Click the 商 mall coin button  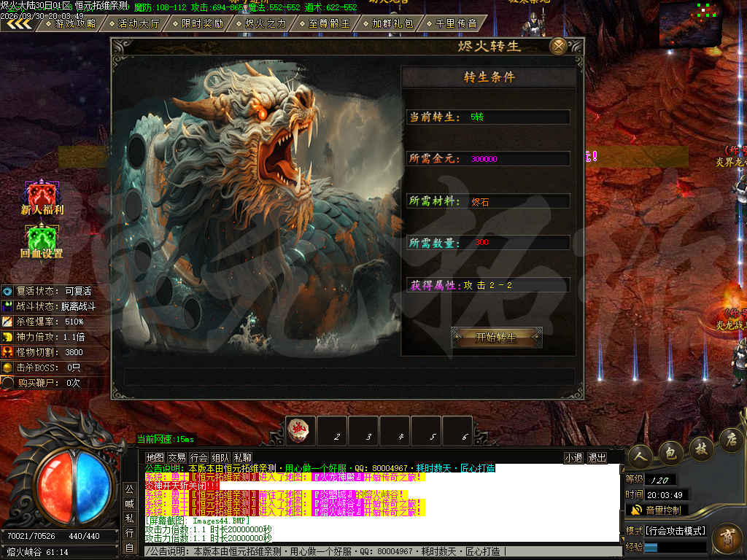pos(727,540)
